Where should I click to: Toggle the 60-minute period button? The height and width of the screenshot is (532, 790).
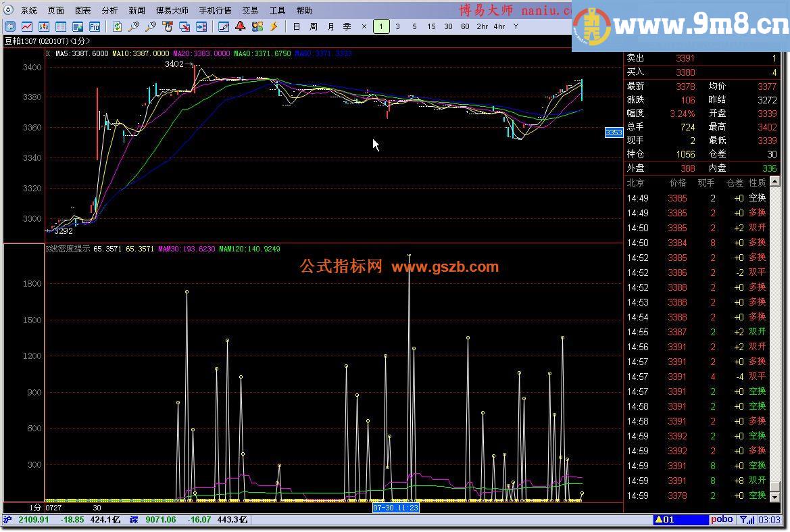click(465, 26)
